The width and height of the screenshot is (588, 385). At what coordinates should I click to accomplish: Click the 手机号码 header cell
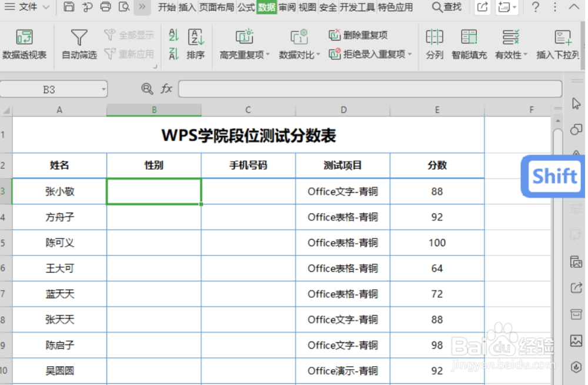[248, 165]
